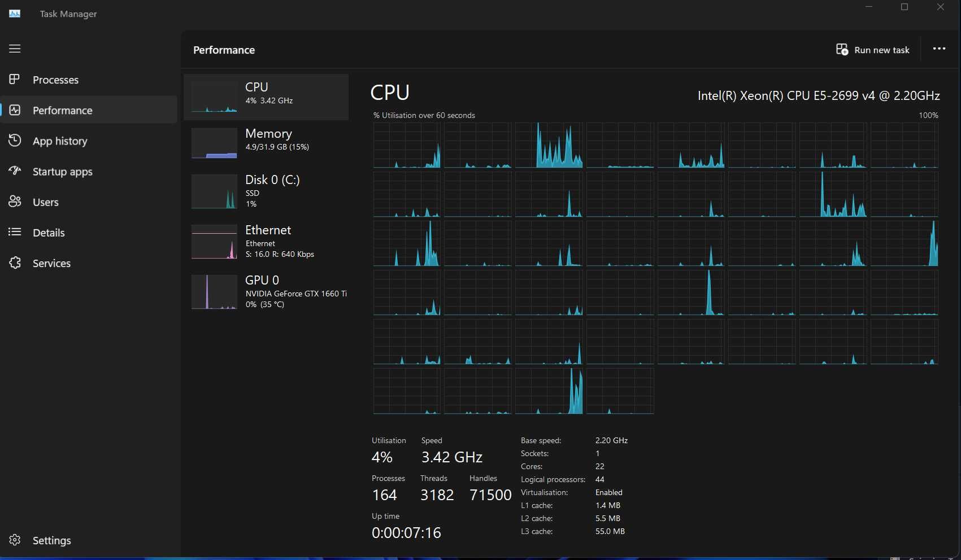Select Disk 0 (C:) resource title
This screenshot has width=961, height=560.
pyautogui.click(x=272, y=180)
